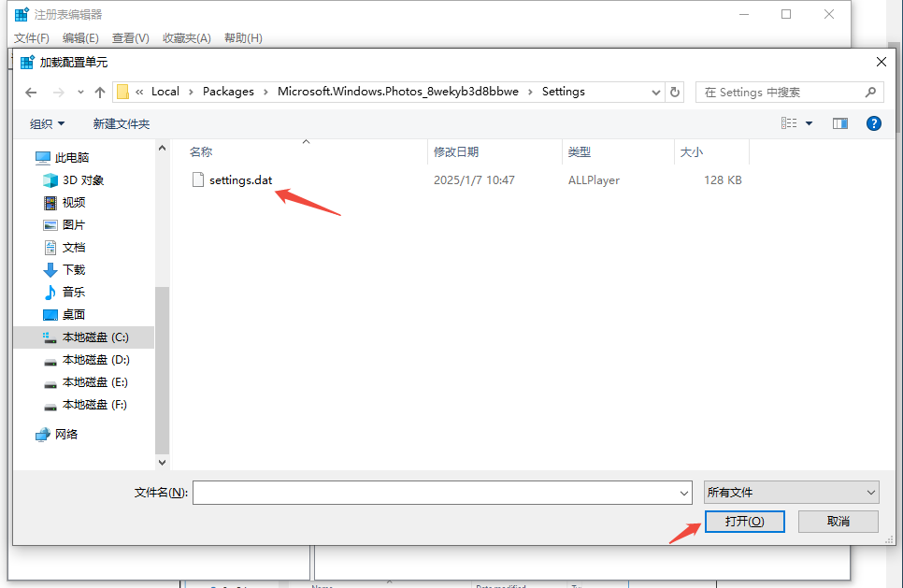Select the 音乐 music folder
903x588 pixels.
click(73, 293)
